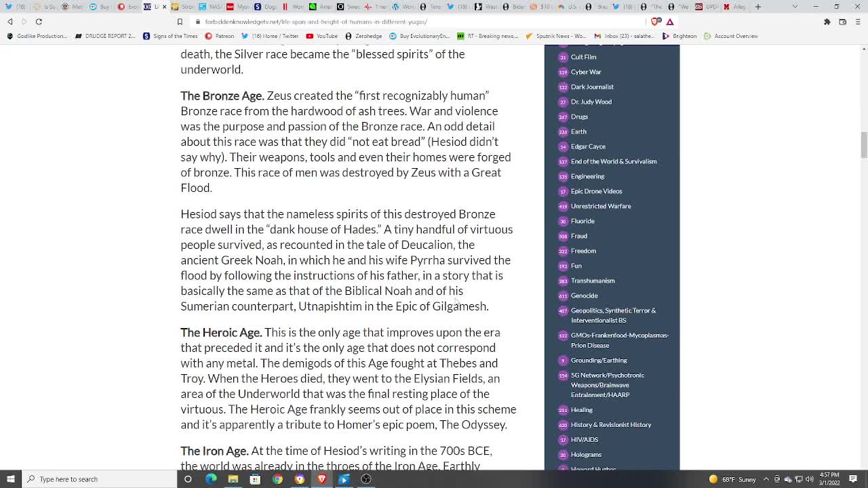Close the active forbiddenknowledgetv tab
This screenshot has width=868, height=488.
click(x=164, y=7)
